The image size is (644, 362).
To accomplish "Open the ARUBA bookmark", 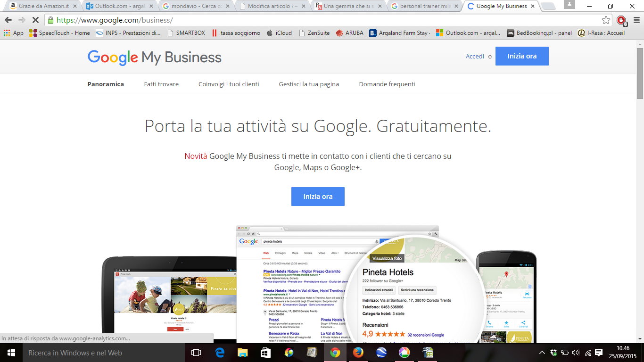I will click(x=349, y=33).
